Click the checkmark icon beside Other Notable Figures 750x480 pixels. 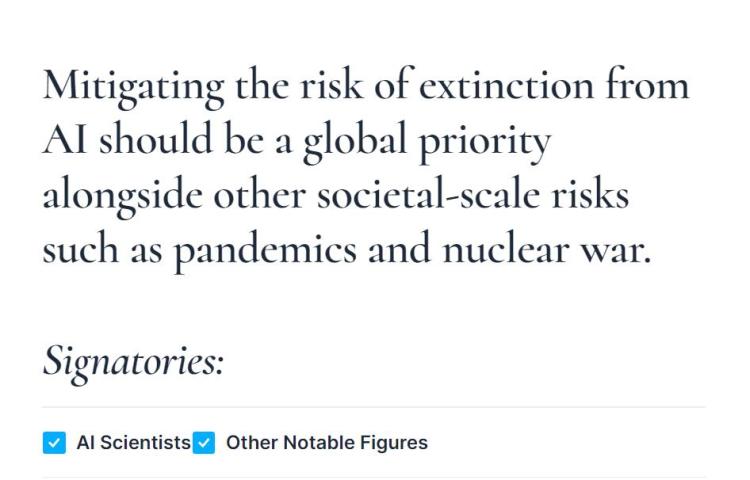click(203, 442)
